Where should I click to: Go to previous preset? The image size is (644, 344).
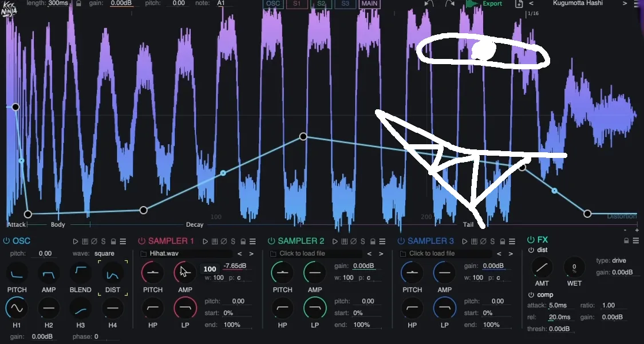(531, 3)
